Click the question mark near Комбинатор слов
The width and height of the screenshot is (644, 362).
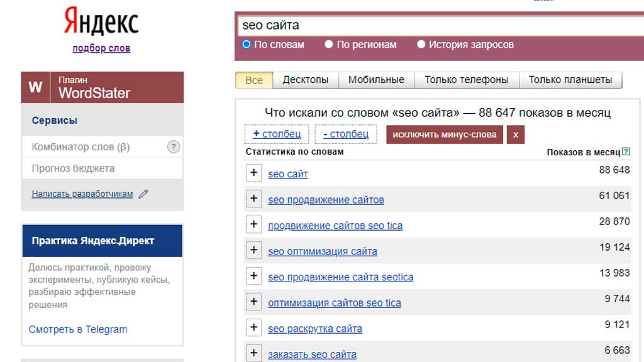[174, 146]
